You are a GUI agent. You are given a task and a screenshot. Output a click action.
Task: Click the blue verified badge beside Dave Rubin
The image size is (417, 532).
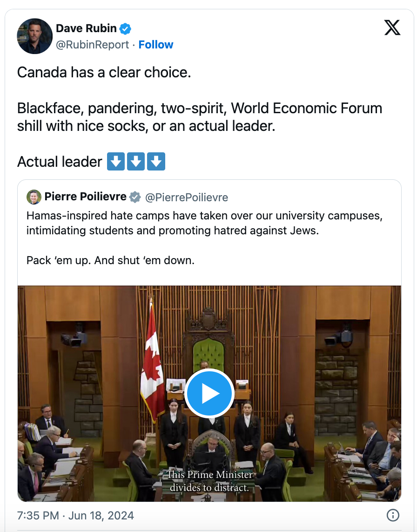coord(125,29)
